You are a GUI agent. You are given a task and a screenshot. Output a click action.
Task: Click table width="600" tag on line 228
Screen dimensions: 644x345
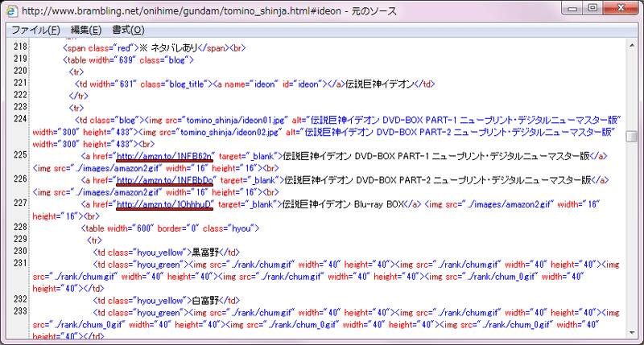tap(170, 228)
